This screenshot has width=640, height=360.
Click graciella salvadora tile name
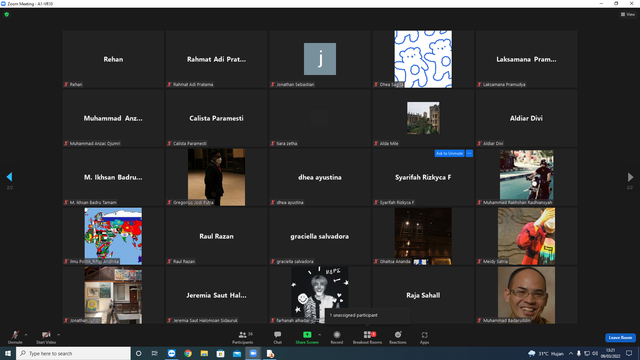pyautogui.click(x=320, y=236)
